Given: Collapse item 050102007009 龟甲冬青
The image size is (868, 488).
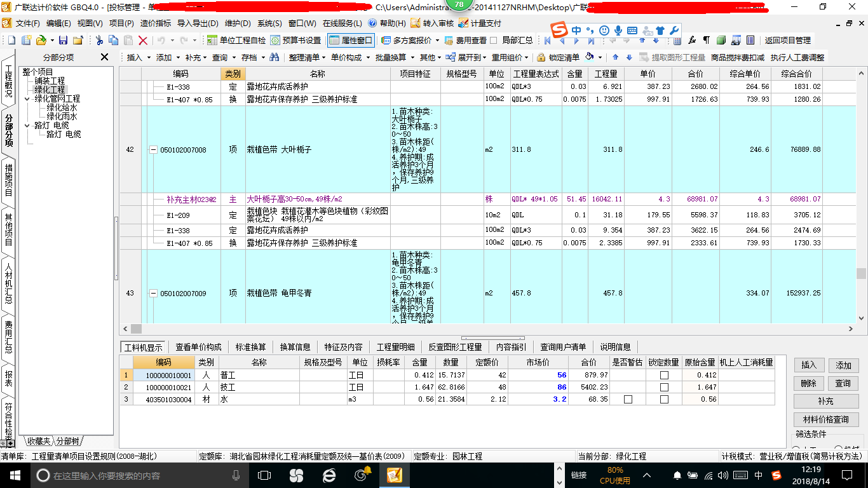Looking at the screenshot, I should pyautogui.click(x=153, y=294).
